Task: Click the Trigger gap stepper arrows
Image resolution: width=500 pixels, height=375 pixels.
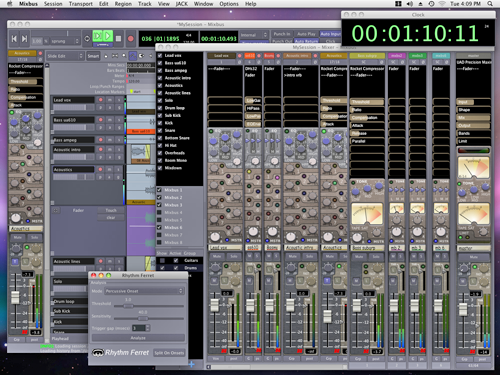Action: coord(148,328)
